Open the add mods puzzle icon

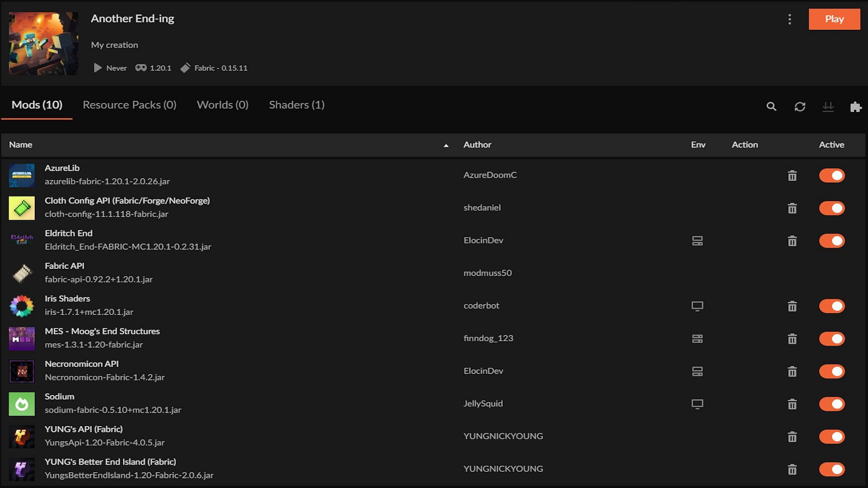tap(856, 107)
